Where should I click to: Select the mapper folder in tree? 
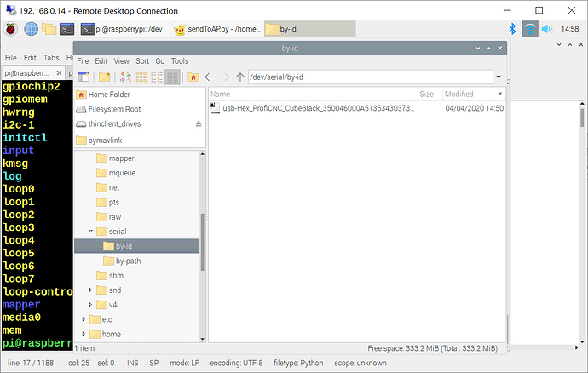121,158
